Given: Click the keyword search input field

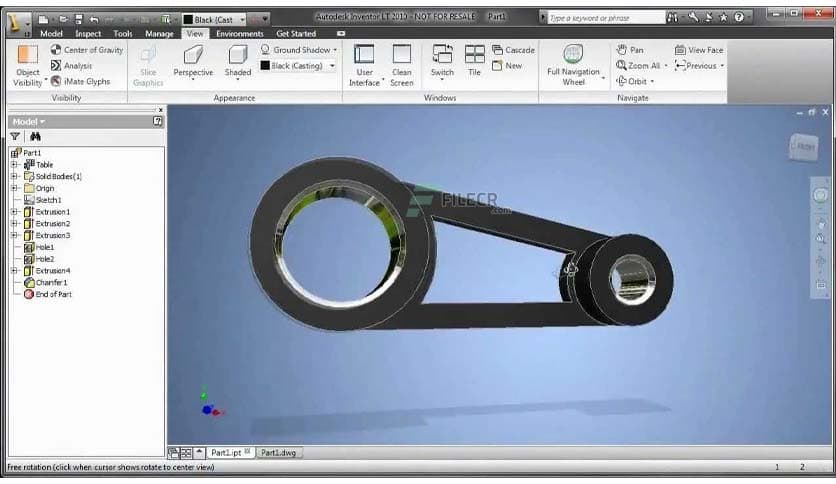Looking at the screenshot, I should 606,18.
